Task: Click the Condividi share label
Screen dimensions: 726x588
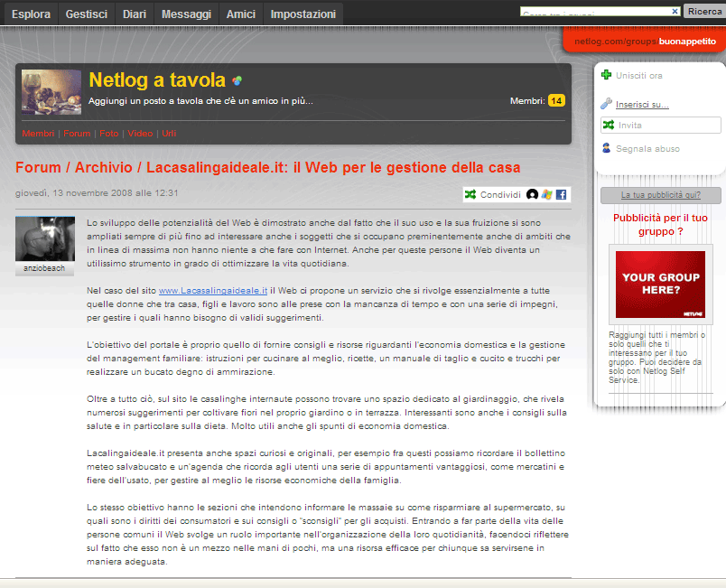Action: tap(500, 194)
